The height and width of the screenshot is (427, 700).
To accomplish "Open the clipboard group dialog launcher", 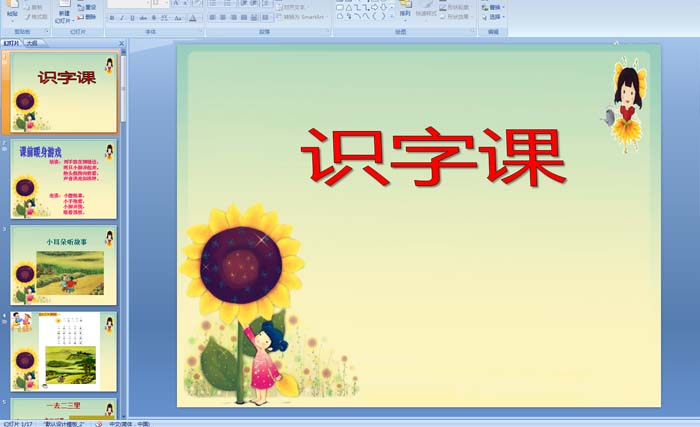I will point(47,31).
